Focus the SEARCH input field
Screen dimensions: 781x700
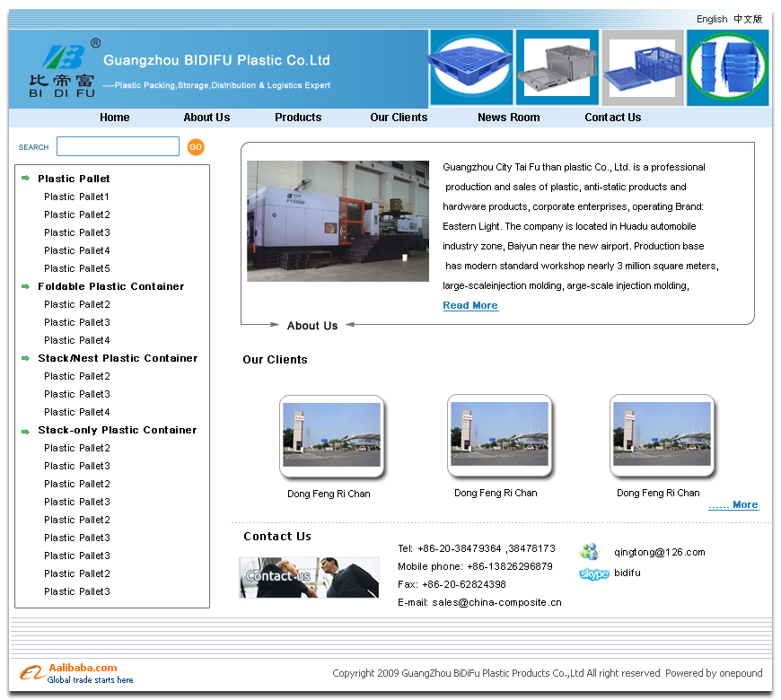[x=118, y=146]
